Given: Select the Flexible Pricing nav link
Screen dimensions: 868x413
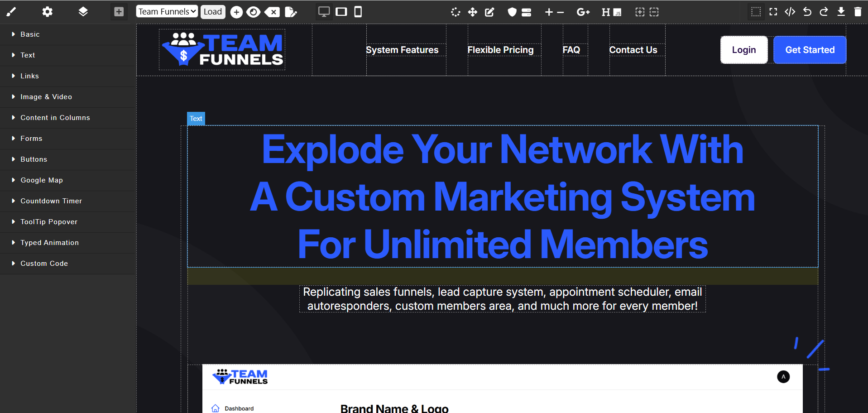Looking at the screenshot, I should 500,50.
